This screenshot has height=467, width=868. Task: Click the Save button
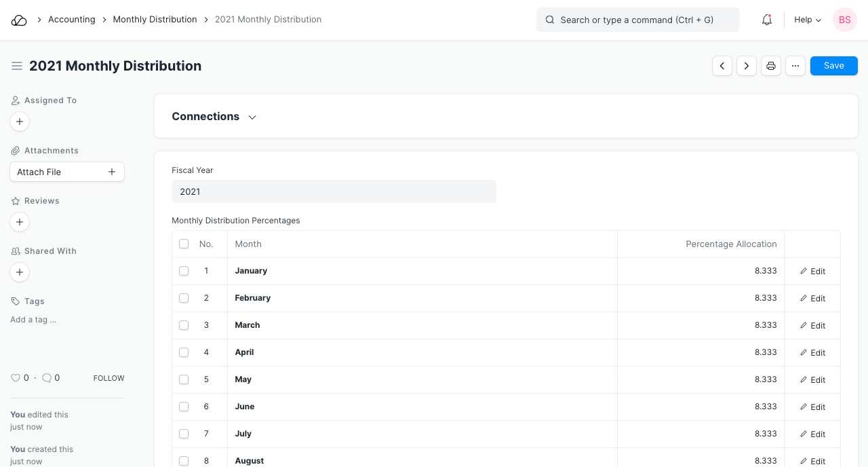tap(833, 66)
